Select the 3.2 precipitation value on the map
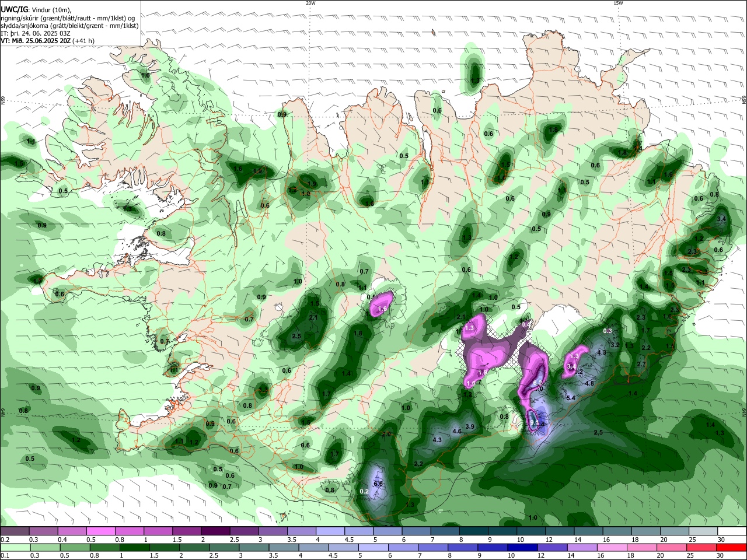 pyautogui.click(x=615, y=345)
